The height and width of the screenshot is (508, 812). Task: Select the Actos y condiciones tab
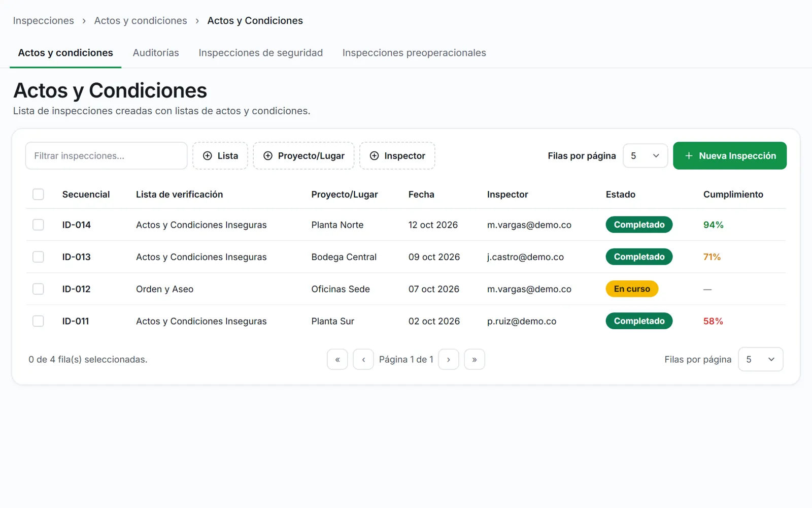[65, 53]
